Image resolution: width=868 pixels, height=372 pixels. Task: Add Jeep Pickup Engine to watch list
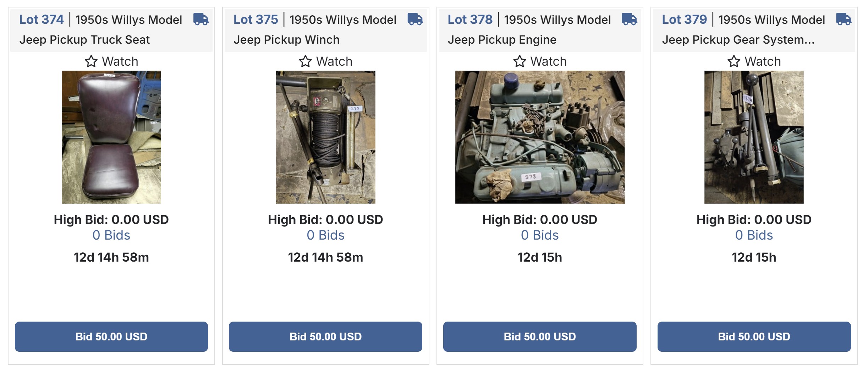click(x=520, y=61)
